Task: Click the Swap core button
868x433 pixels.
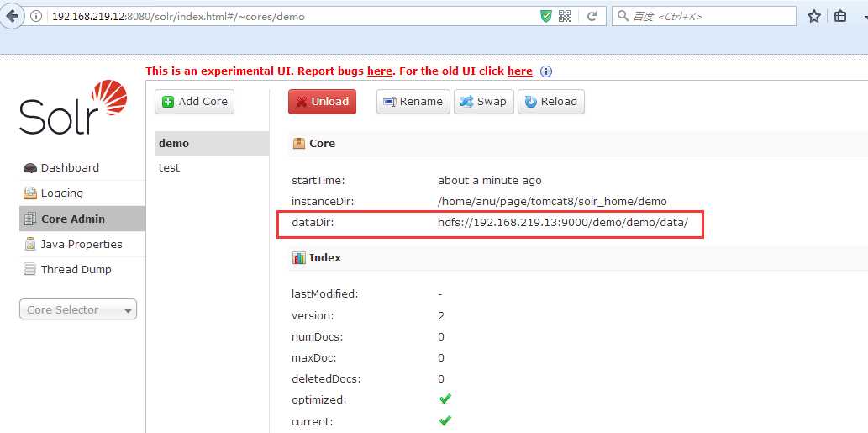Action: tap(484, 102)
